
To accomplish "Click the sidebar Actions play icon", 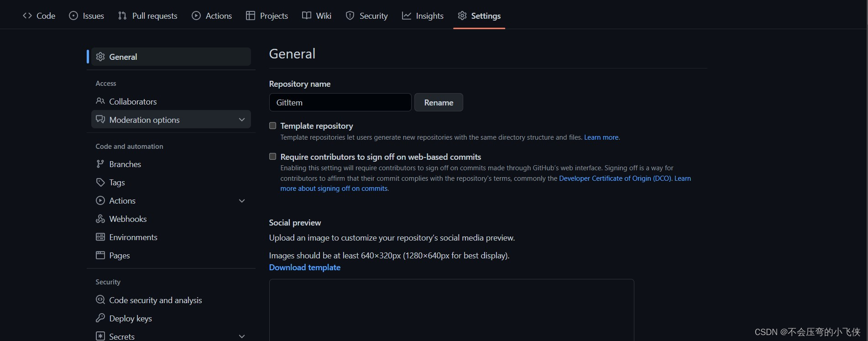I will [x=100, y=200].
